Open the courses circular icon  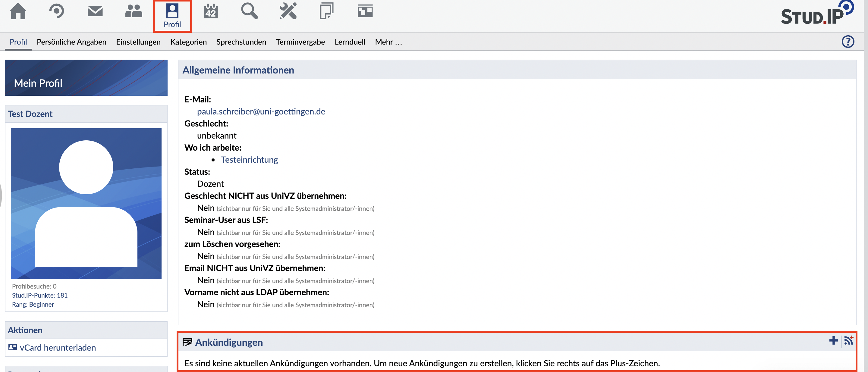tap(57, 11)
